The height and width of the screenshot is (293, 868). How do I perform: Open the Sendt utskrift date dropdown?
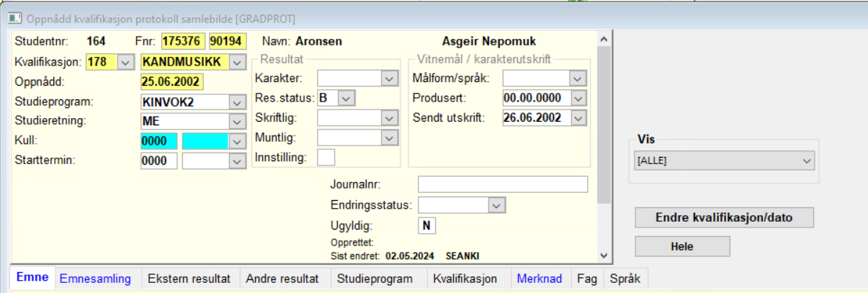(578, 117)
